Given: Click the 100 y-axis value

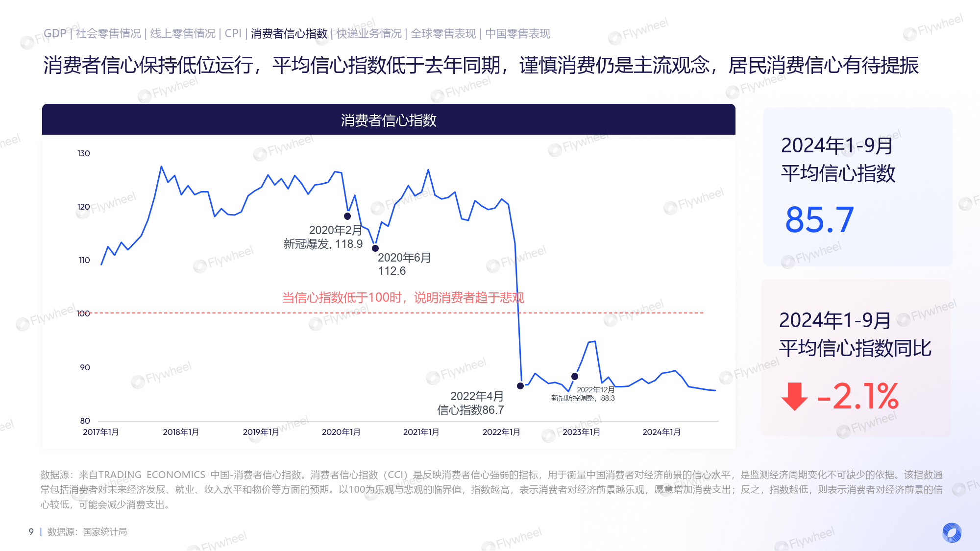Looking at the screenshot, I should point(83,313).
